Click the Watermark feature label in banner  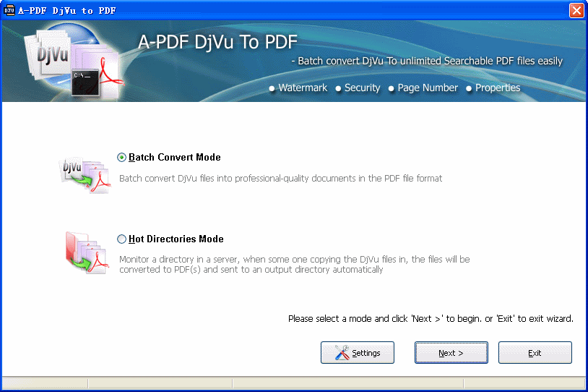click(303, 88)
